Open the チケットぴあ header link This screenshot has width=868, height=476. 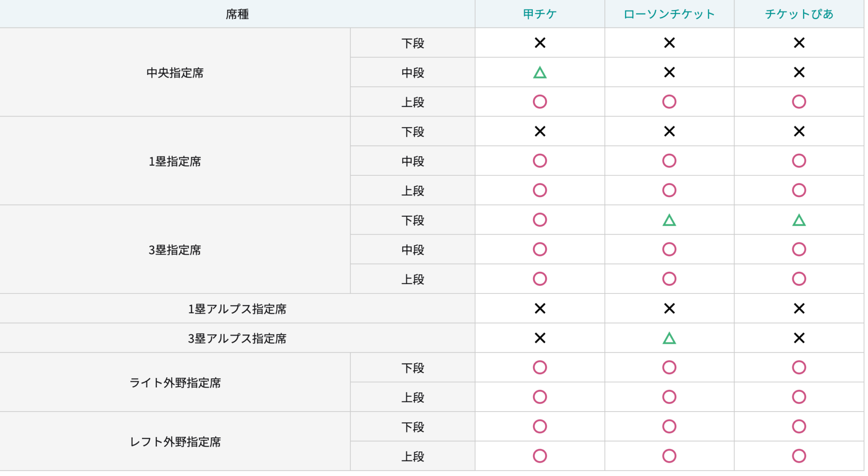tap(798, 14)
